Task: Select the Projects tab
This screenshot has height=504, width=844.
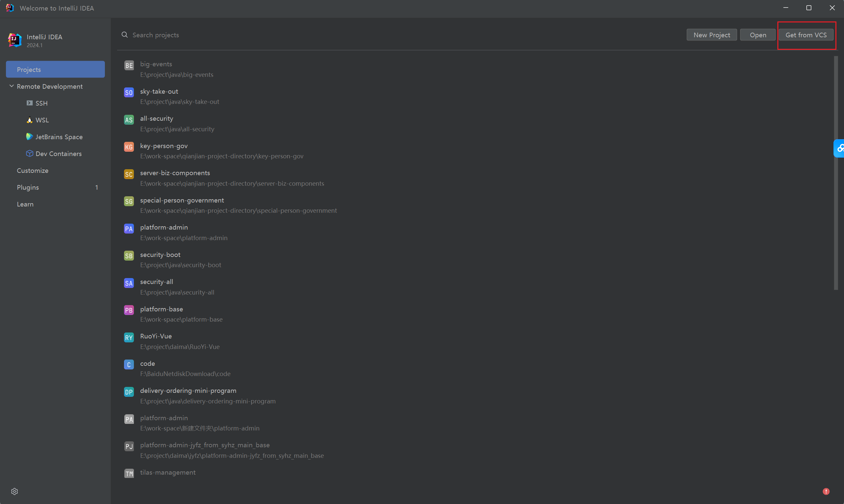Action: tap(55, 69)
